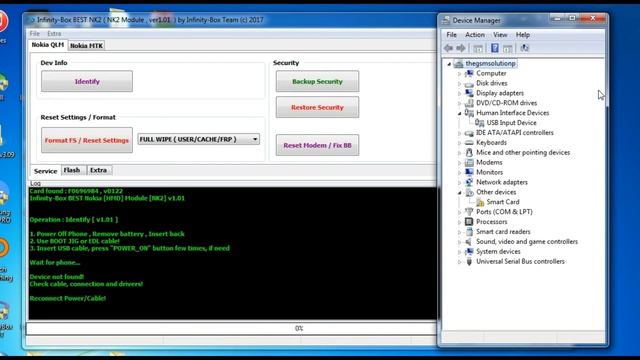The height and width of the screenshot is (360, 640).
Task: Expand the Computer node
Action: pyautogui.click(x=460, y=73)
